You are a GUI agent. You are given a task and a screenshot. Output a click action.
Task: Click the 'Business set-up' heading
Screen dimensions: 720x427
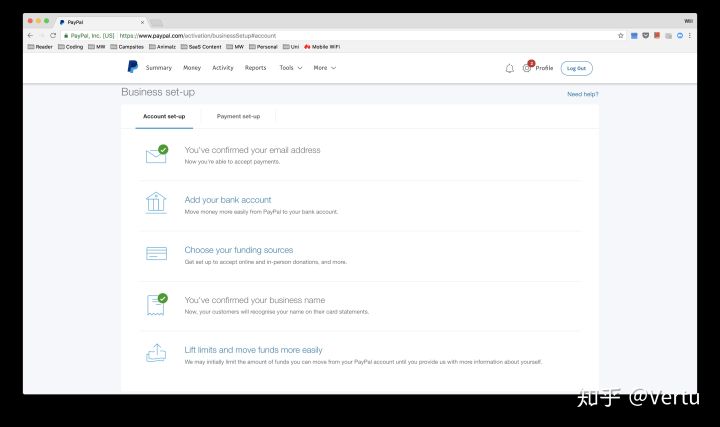(158, 92)
